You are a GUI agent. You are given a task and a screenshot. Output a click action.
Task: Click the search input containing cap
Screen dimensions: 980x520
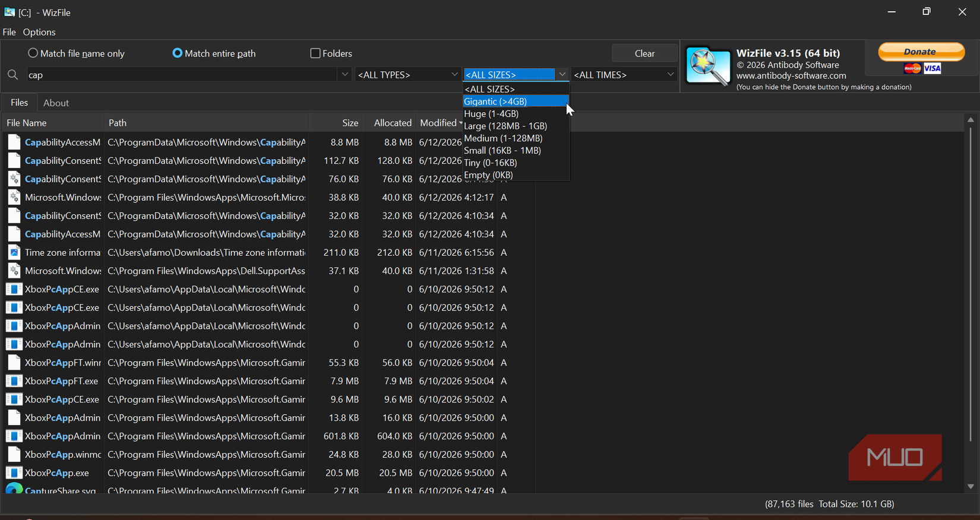click(x=183, y=75)
